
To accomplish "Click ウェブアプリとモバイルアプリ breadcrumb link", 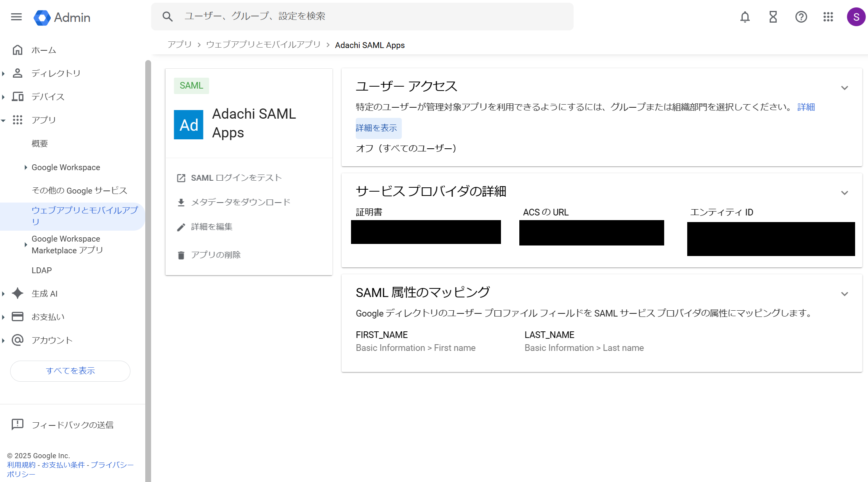I will point(263,45).
